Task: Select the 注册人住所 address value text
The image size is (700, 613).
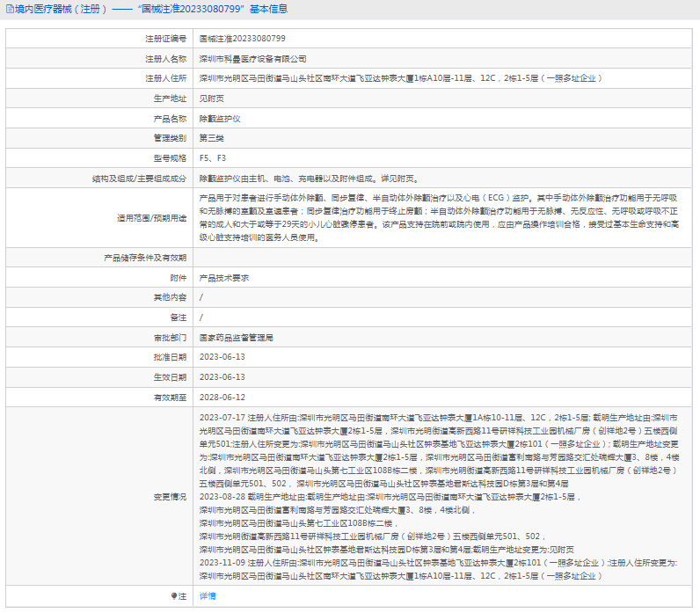Action: tap(400, 78)
